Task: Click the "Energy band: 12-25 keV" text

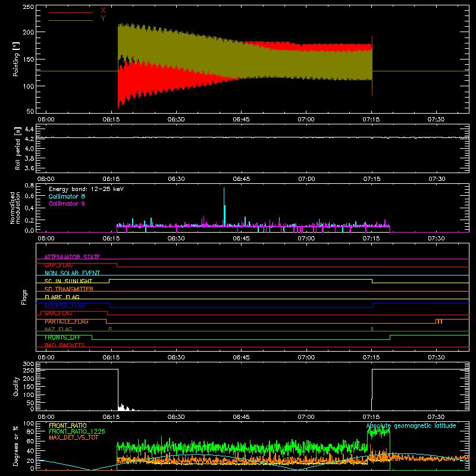Action: (86, 189)
